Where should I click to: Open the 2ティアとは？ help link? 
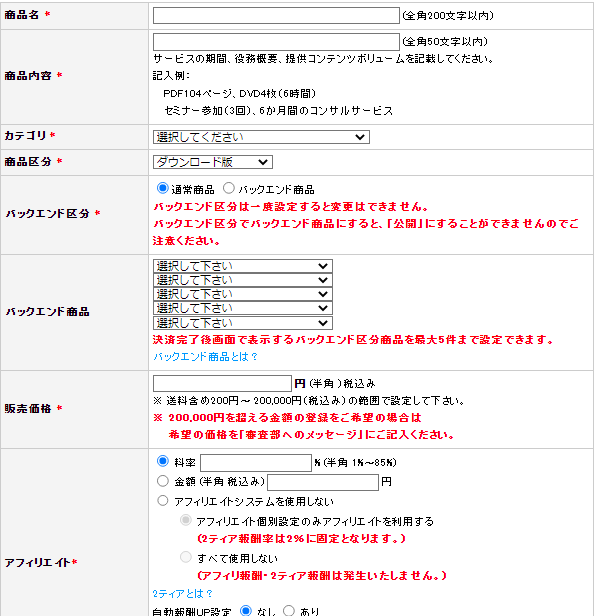point(183,593)
